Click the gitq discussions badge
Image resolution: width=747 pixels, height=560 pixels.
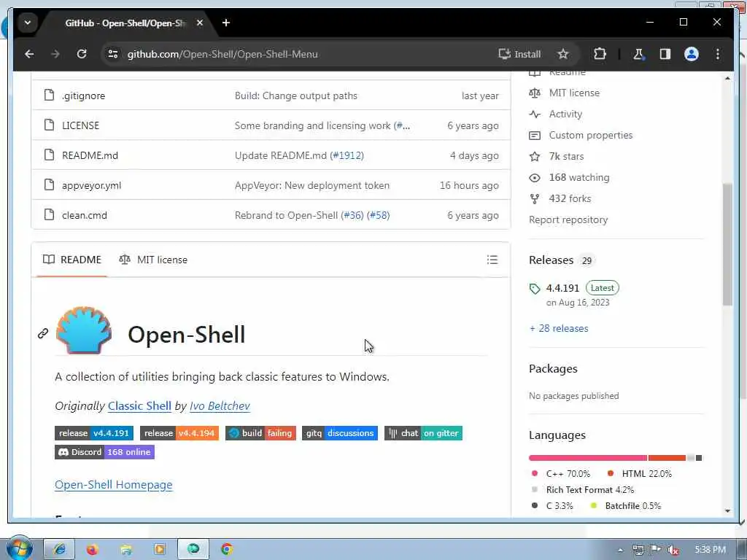coord(340,433)
